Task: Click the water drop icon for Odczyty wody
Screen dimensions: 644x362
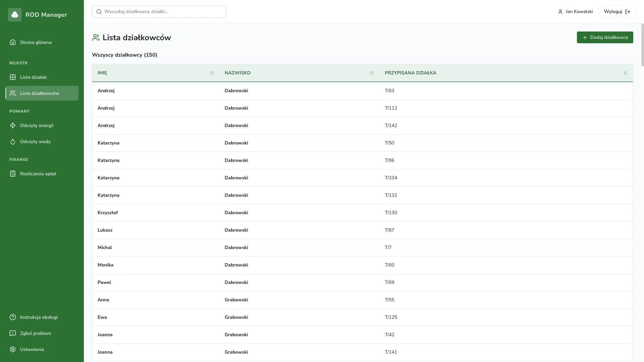Action: [x=13, y=141]
